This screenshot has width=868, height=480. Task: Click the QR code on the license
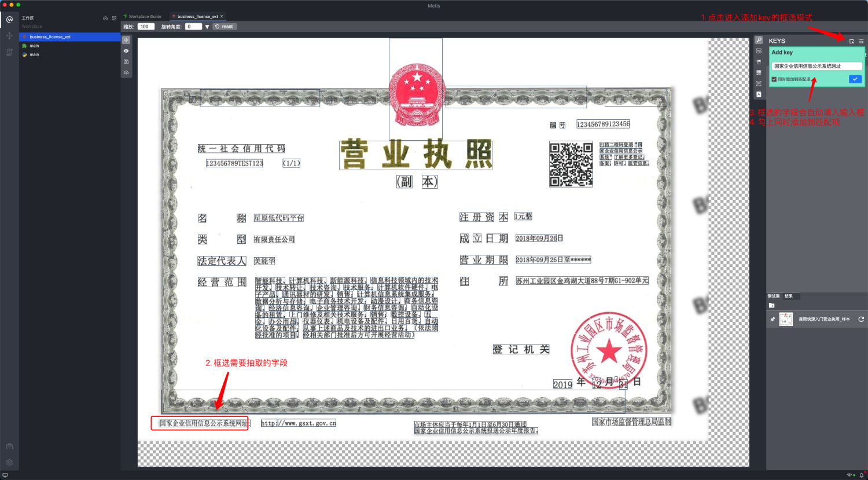pos(571,164)
